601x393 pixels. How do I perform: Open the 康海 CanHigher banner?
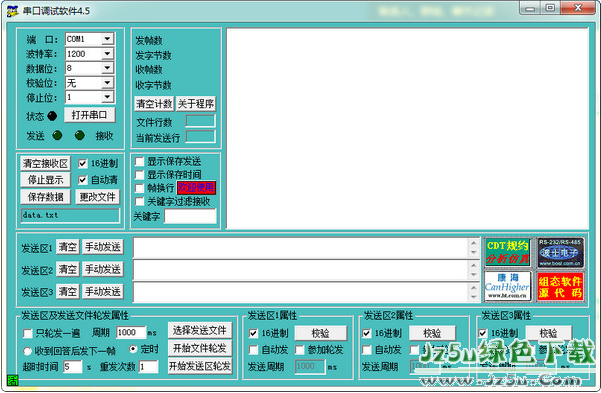click(x=507, y=286)
